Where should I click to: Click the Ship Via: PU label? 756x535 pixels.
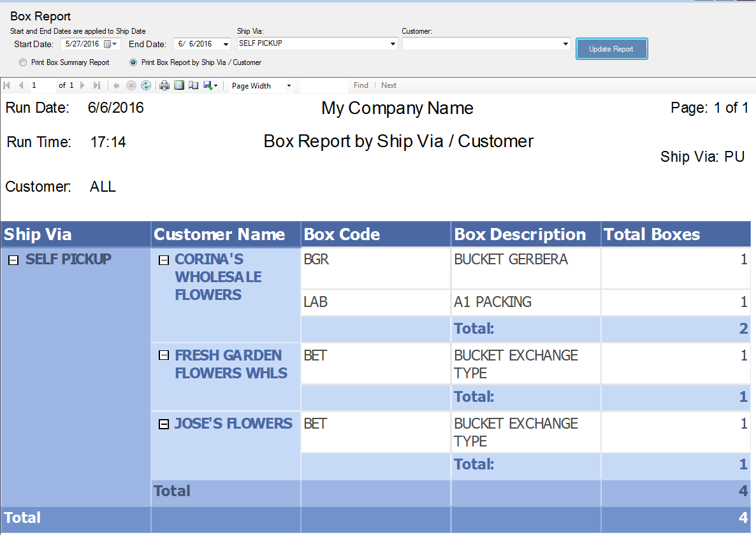pyautogui.click(x=702, y=157)
